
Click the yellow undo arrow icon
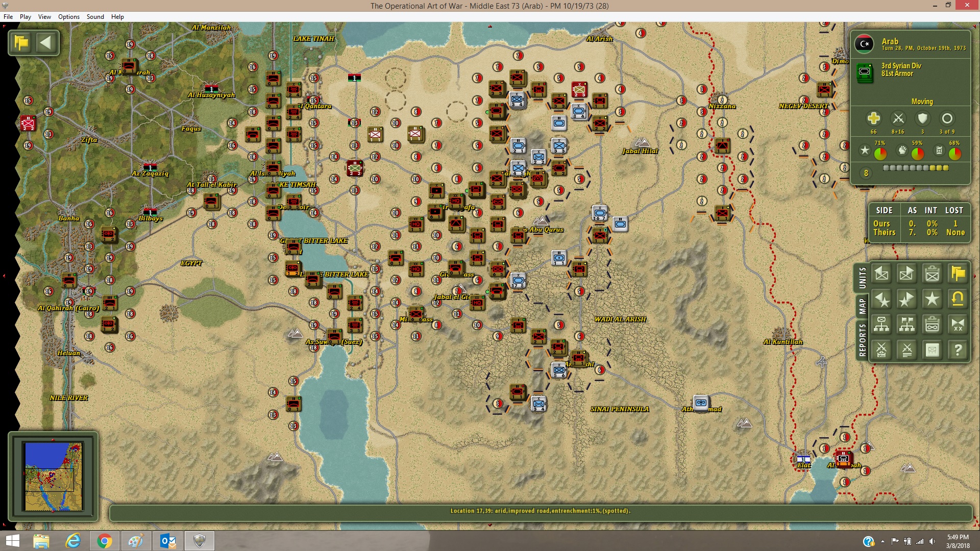958,299
